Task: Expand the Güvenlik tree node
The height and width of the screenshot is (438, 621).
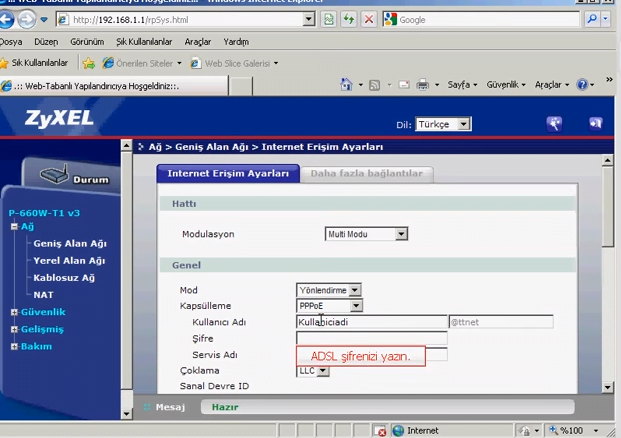Action: click(15, 312)
